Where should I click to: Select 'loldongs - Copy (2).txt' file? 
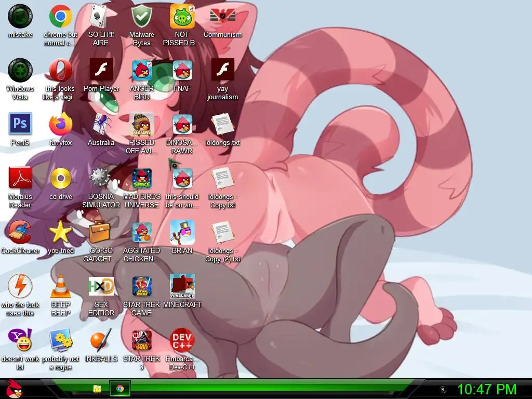point(222,232)
